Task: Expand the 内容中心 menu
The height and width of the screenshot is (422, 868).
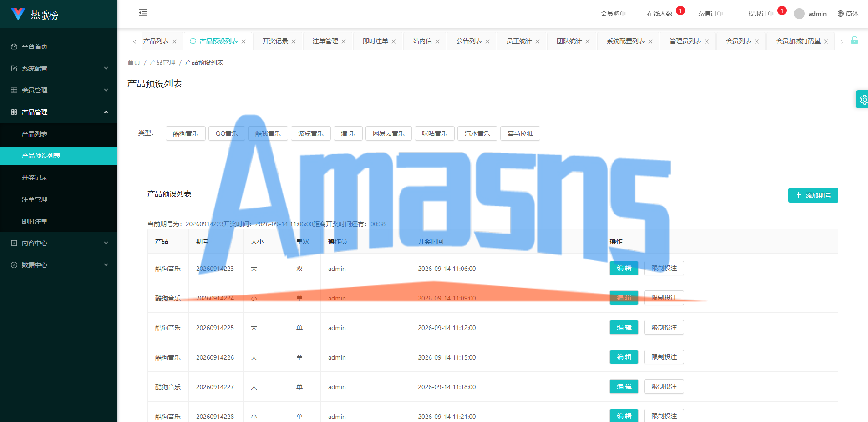Action: [58, 243]
